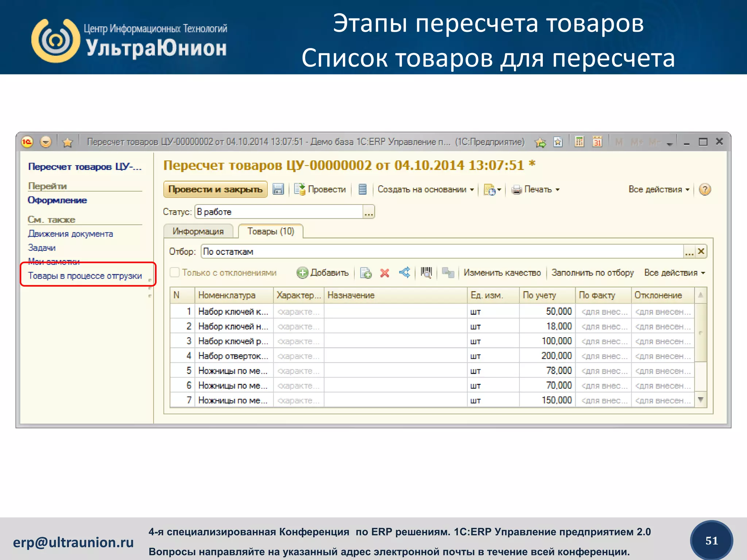747x560 pixels.
Task: Open the calendar icon in title bar
Action: (x=597, y=142)
